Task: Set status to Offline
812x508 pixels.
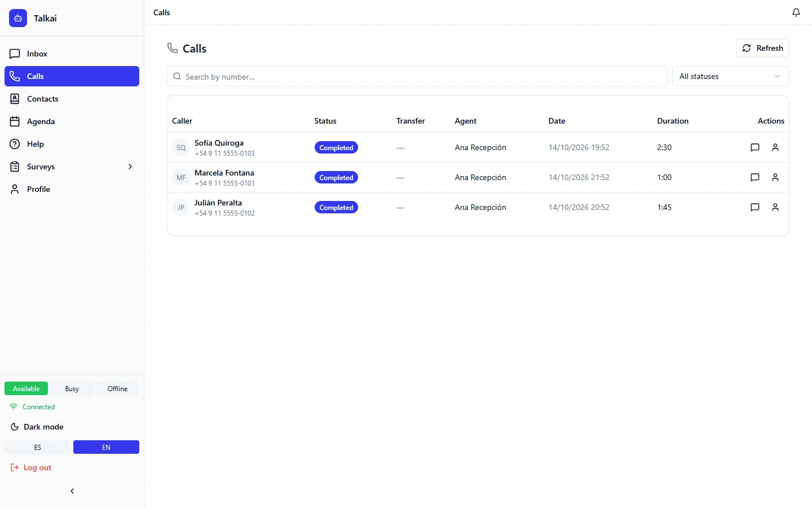Action: (117, 388)
